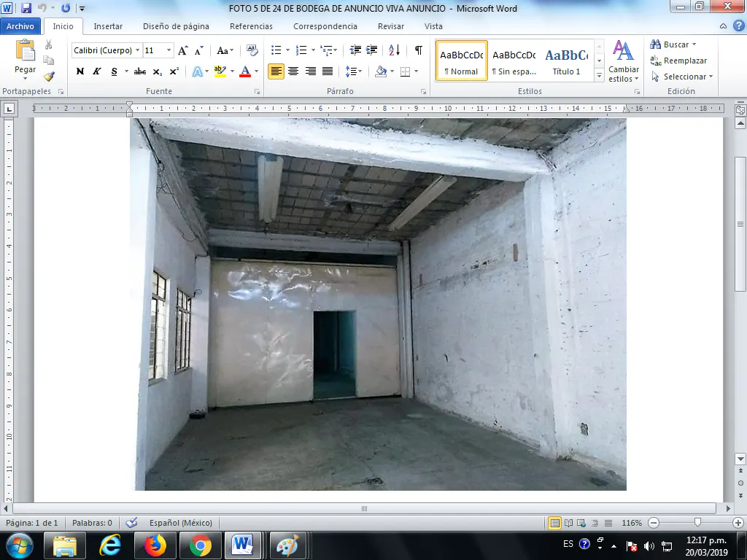The image size is (747, 560).
Task: Align text left
Action: [x=276, y=71]
